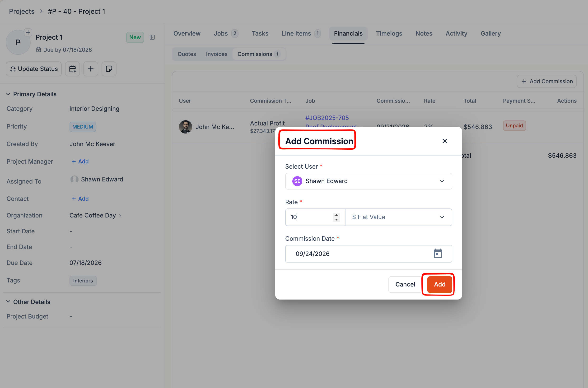Open the Commission Date calendar picker

click(438, 253)
